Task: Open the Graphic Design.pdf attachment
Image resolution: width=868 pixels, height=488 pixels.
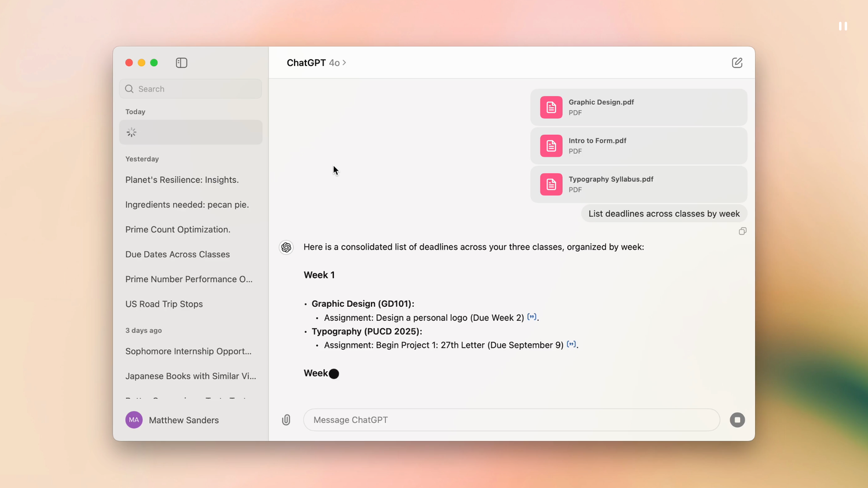Action: click(639, 107)
